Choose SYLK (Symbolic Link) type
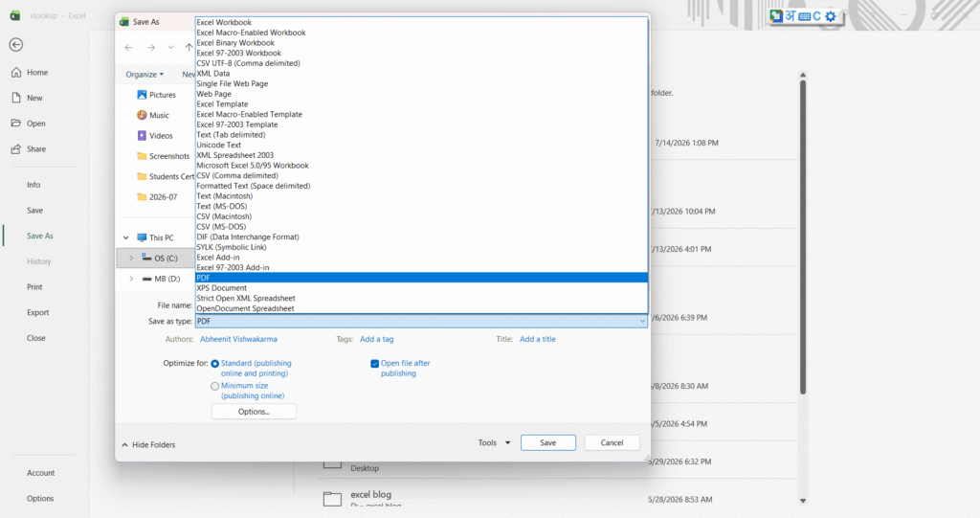The height and width of the screenshot is (518, 980). [421, 247]
